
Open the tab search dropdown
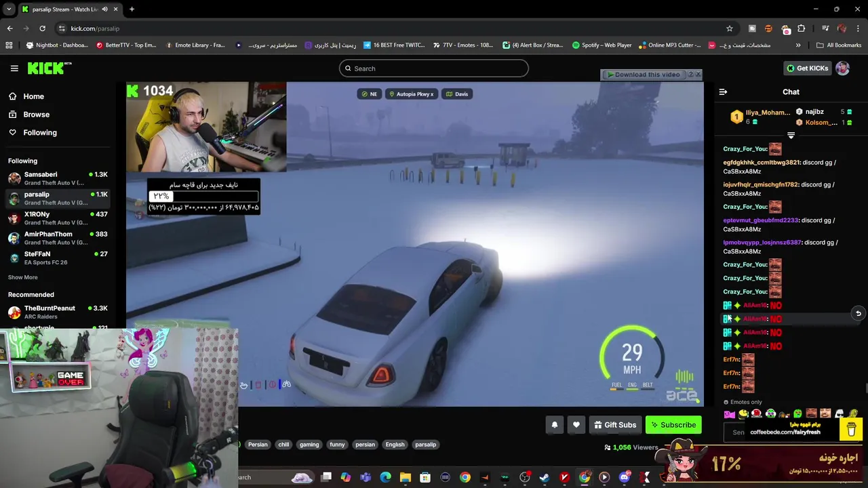(x=7, y=9)
